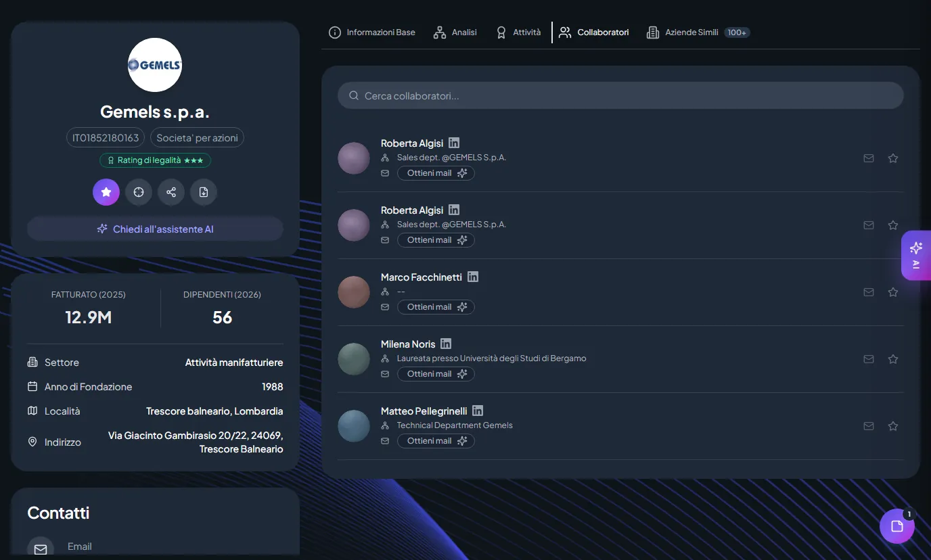Open the Attività tab
This screenshot has height=560, width=931.
tap(518, 32)
